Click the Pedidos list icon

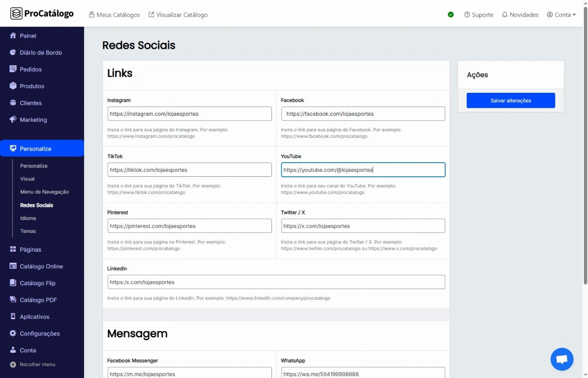pos(13,69)
